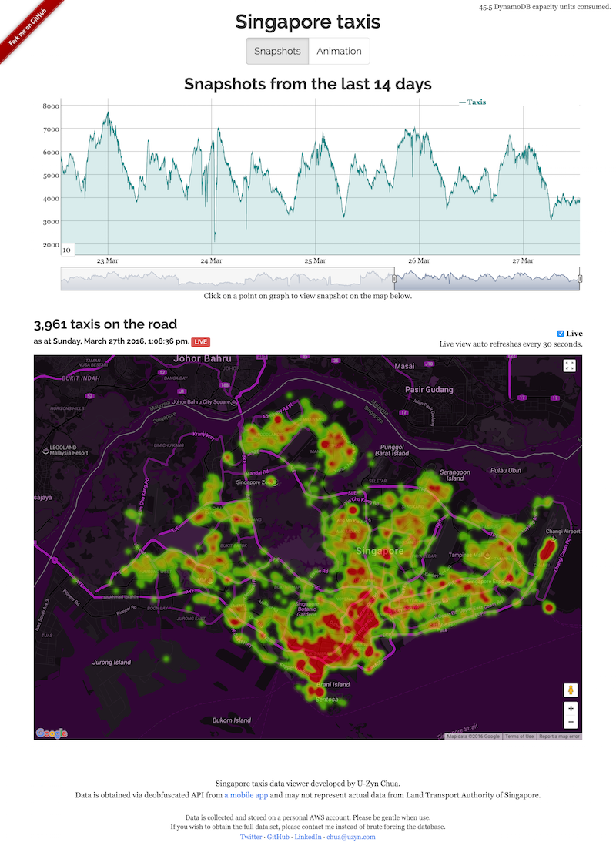Click Report a map error link
This screenshot has width=616, height=856.
tap(559, 736)
